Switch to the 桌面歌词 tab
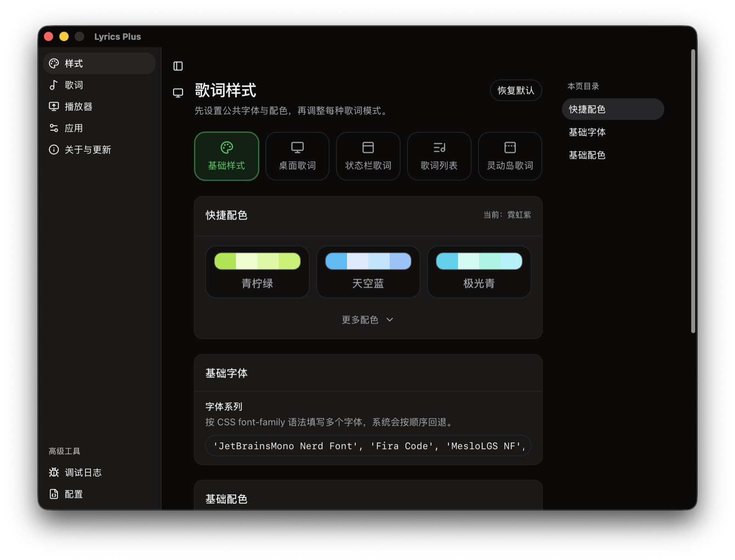Image resolution: width=735 pixels, height=560 pixels. click(x=297, y=156)
